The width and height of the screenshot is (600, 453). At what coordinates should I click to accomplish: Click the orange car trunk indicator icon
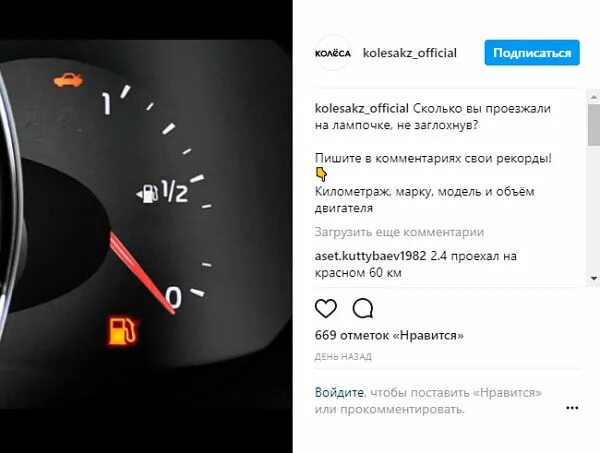[68, 80]
